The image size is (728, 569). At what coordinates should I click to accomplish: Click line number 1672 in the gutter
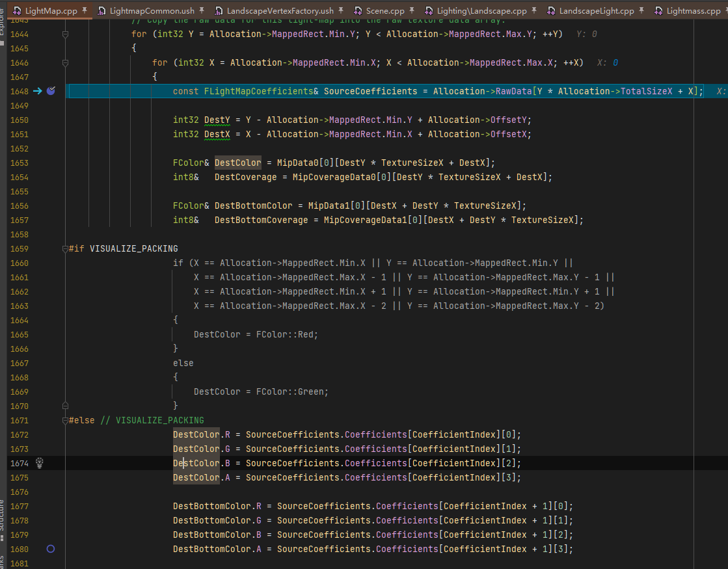point(20,435)
